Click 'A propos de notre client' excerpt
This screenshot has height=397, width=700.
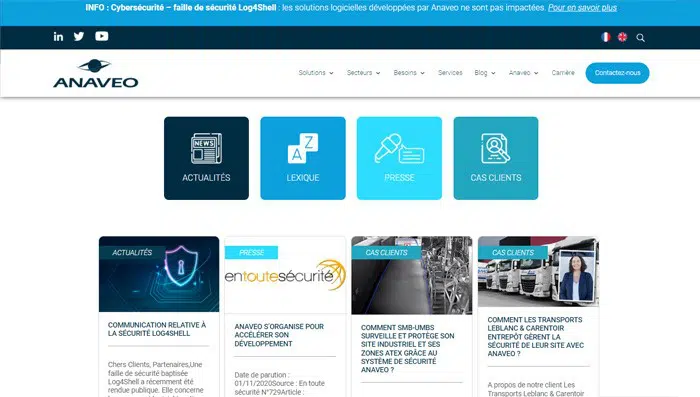[x=536, y=389]
